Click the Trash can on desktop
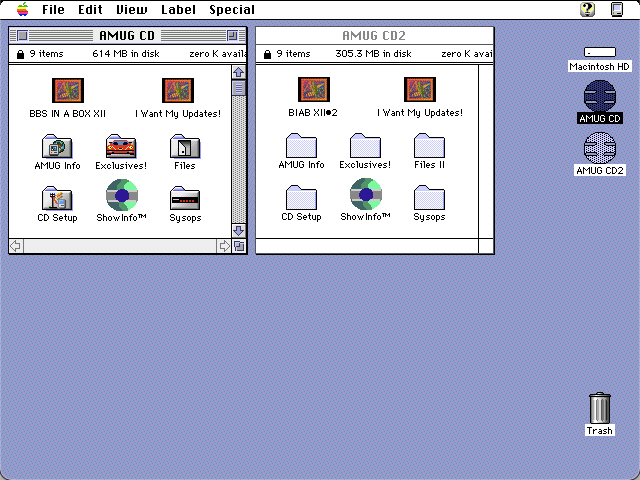 (600, 408)
